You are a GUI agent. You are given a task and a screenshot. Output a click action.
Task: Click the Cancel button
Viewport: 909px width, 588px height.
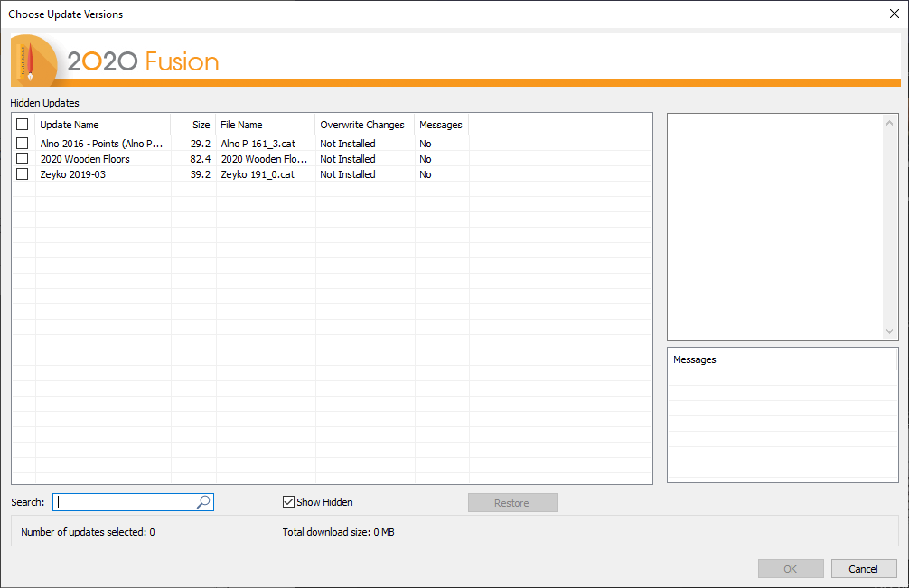(x=863, y=569)
